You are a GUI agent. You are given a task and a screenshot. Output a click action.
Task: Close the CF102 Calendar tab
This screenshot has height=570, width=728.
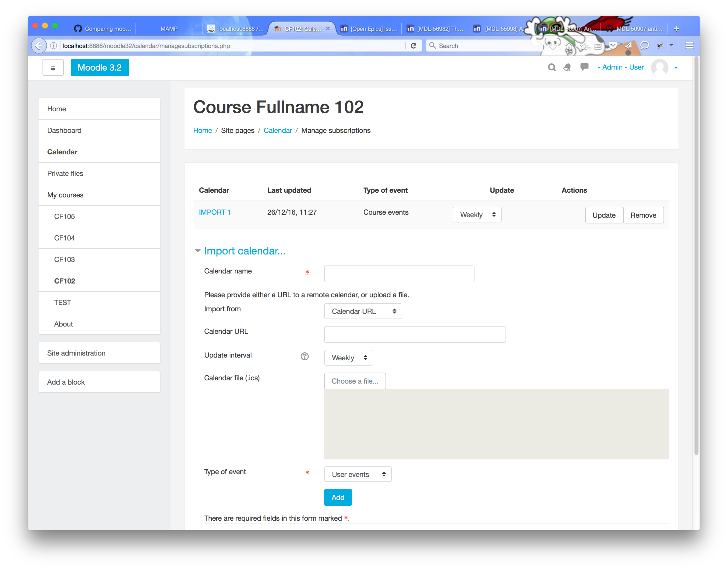click(328, 29)
